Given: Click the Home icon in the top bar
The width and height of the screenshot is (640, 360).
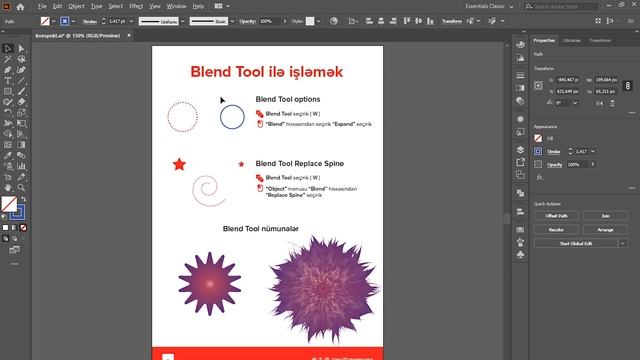Looking at the screenshot, I should coord(20,7).
